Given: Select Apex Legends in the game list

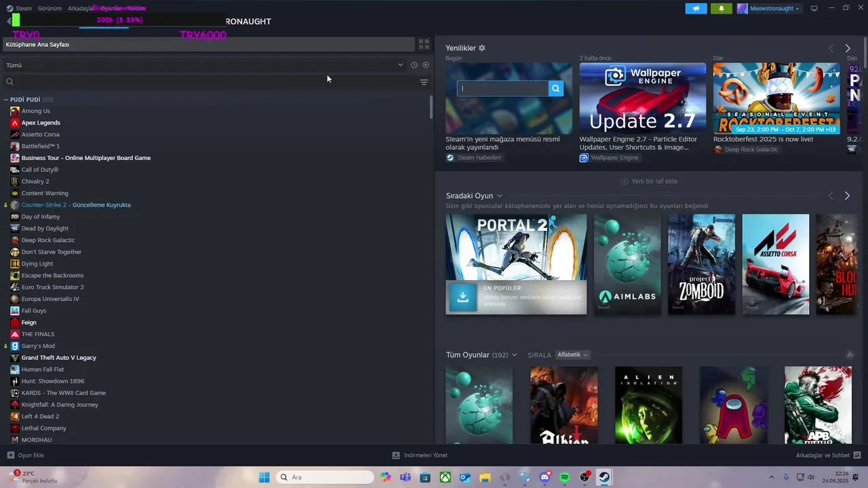Looking at the screenshot, I should pos(41,123).
